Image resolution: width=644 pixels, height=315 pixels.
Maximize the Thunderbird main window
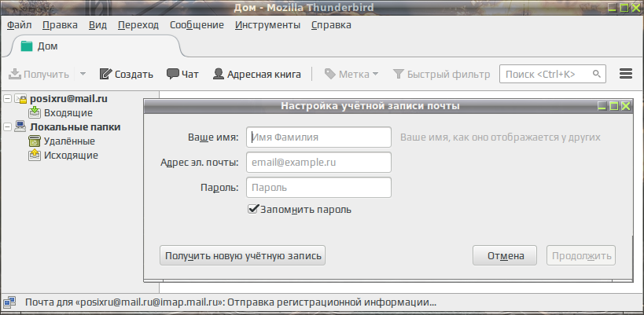(624, 7)
